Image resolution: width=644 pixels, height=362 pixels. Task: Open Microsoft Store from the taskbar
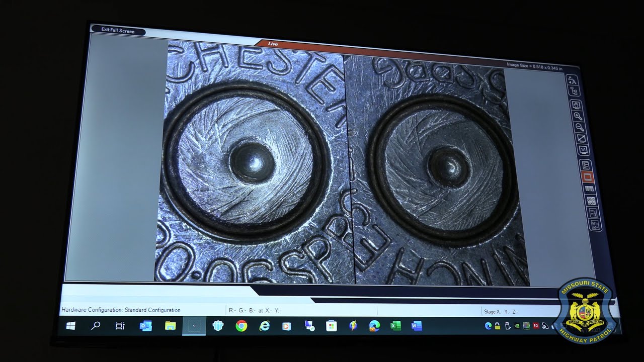click(331, 326)
